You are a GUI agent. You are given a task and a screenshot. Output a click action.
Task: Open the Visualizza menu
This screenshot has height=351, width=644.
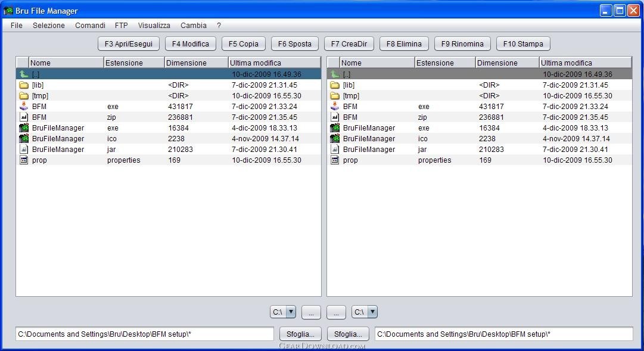(154, 26)
